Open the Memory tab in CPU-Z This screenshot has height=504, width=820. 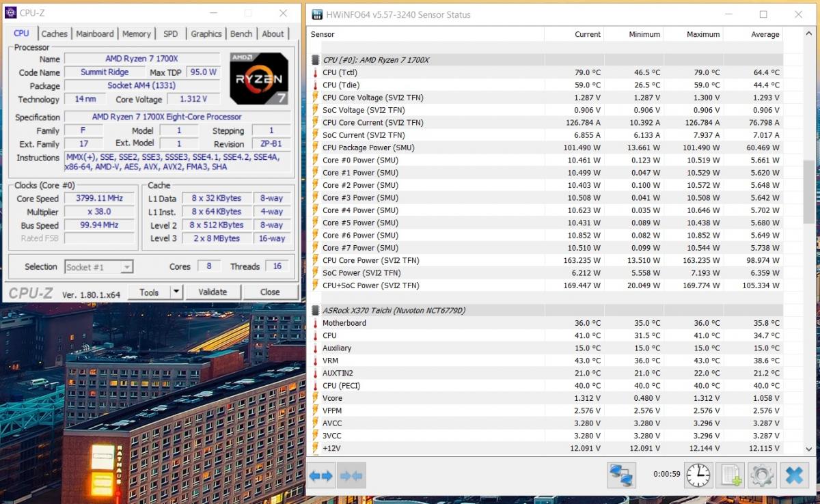[137, 33]
